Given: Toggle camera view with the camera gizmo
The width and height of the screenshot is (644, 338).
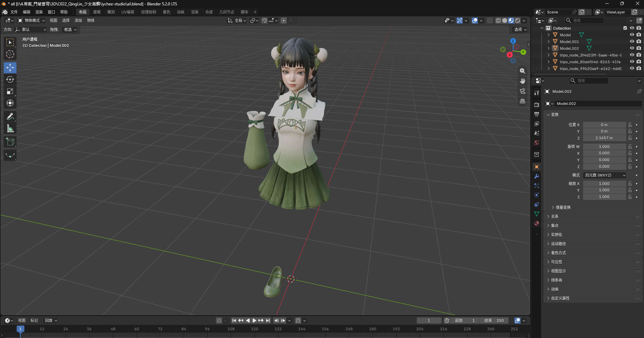Looking at the screenshot, I should 523,91.
